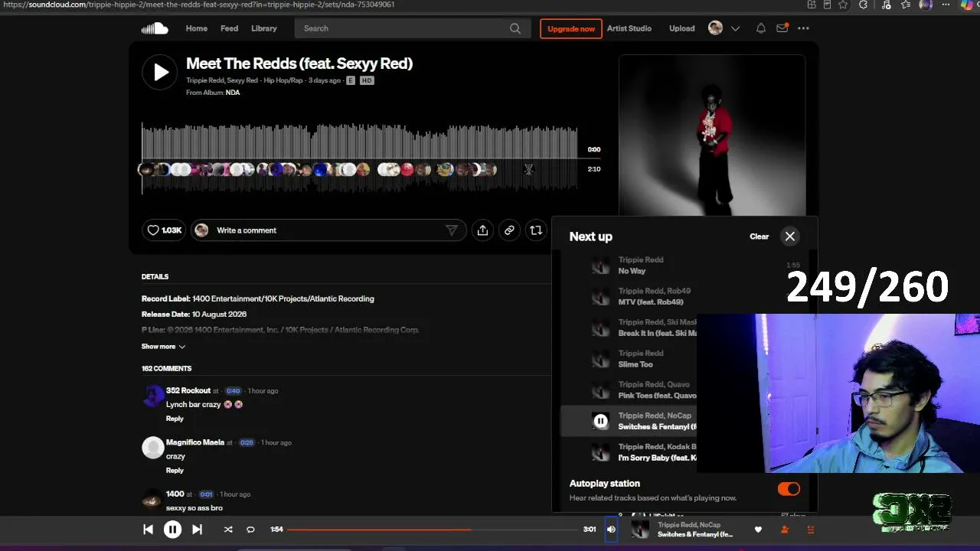Open Artist Studio

[629, 28]
